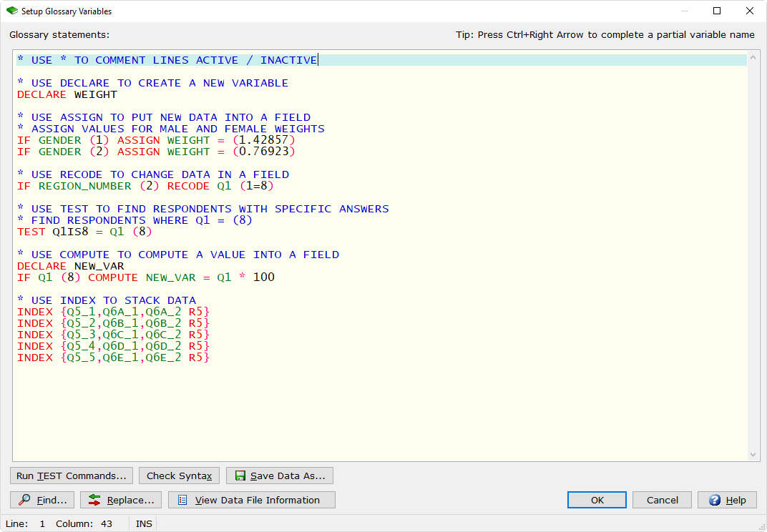
Task: Check the glossary syntax
Action: pos(179,476)
